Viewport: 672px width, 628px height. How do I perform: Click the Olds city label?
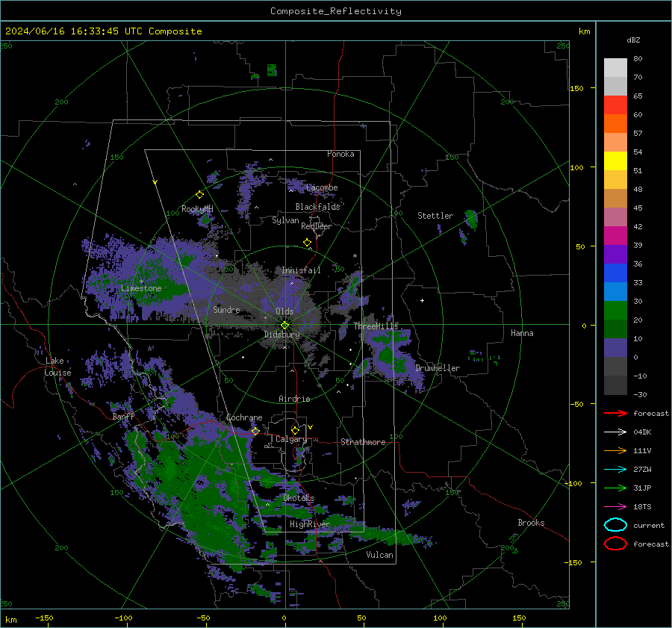[284, 311]
